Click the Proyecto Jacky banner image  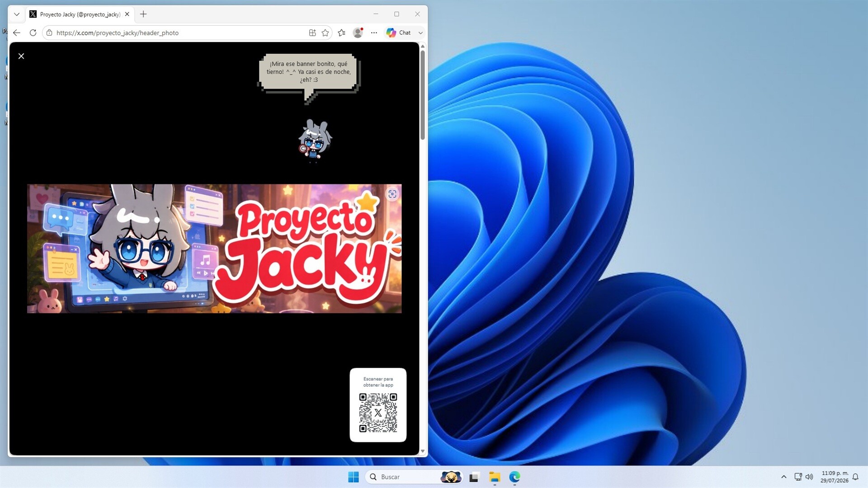[x=214, y=249]
